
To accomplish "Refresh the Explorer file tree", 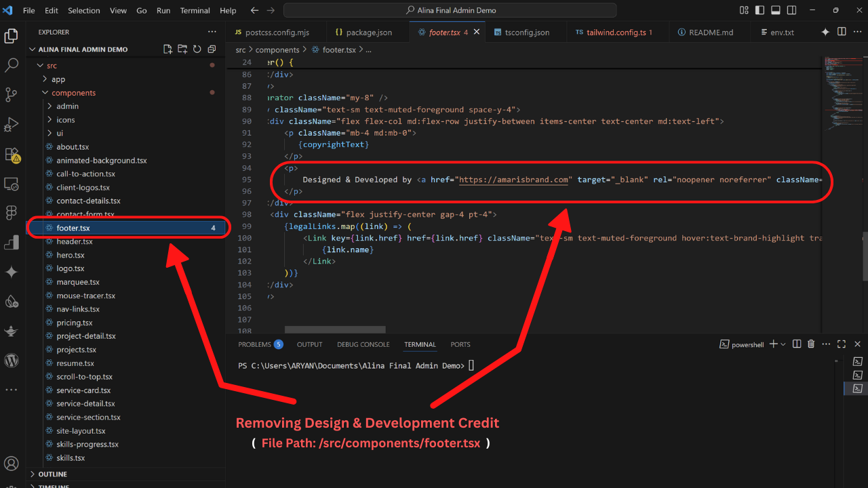I will (196, 49).
